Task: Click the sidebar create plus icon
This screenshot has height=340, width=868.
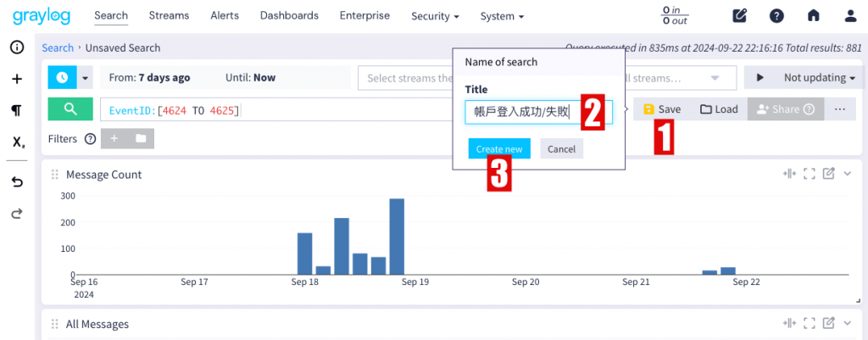Action: (x=17, y=79)
